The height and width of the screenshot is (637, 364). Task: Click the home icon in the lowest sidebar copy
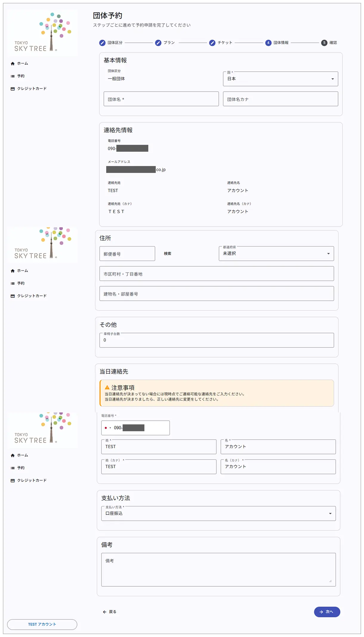coord(13,455)
